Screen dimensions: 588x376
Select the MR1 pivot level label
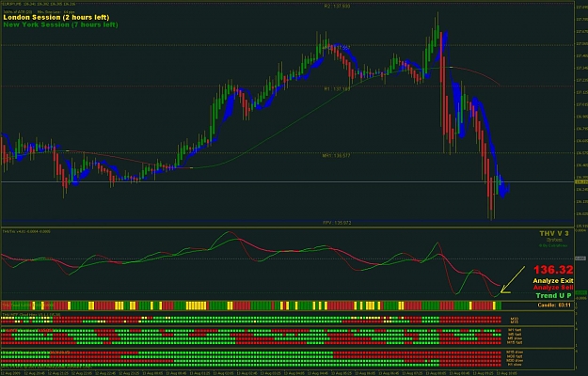(x=337, y=155)
